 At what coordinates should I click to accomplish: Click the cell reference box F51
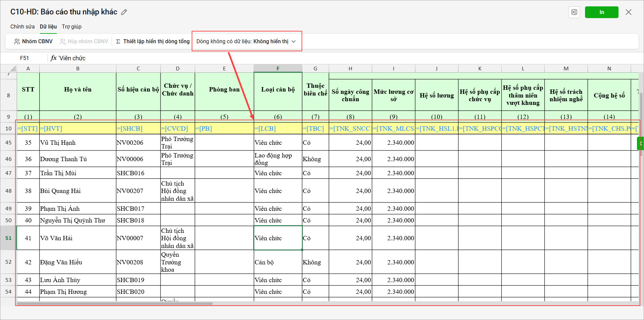[24, 58]
